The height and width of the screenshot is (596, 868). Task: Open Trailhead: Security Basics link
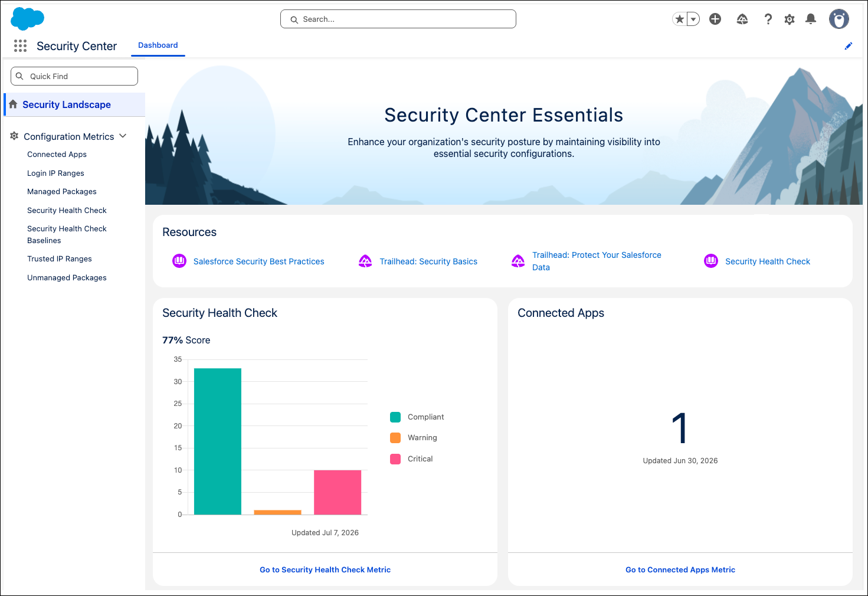tap(428, 261)
